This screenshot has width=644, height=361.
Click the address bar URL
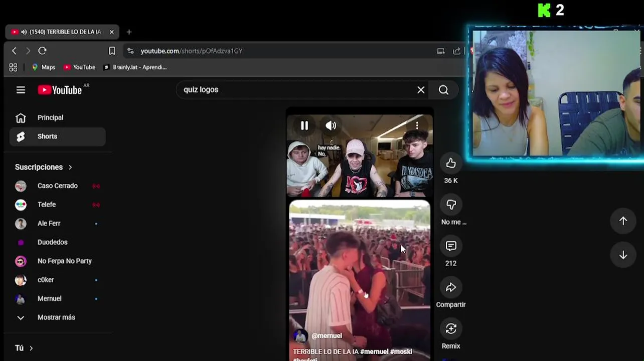[192, 51]
